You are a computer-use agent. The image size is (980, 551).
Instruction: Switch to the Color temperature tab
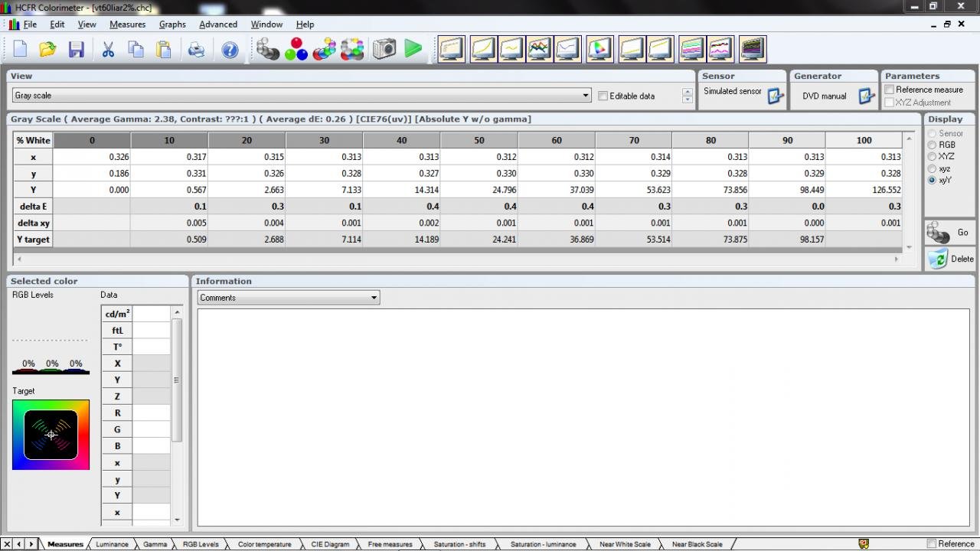point(264,544)
